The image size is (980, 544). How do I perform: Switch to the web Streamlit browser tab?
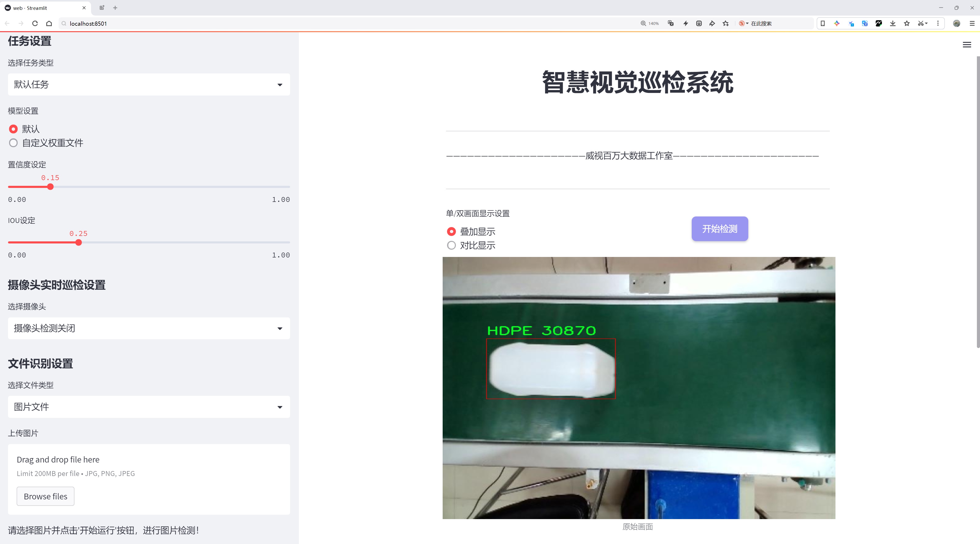pyautogui.click(x=42, y=8)
